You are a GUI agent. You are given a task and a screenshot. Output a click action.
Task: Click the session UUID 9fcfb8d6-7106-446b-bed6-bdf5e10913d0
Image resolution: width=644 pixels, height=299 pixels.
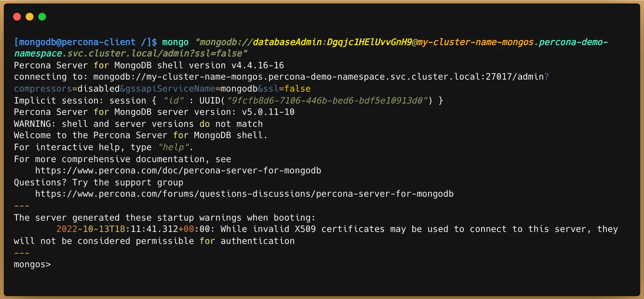click(x=327, y=100)
